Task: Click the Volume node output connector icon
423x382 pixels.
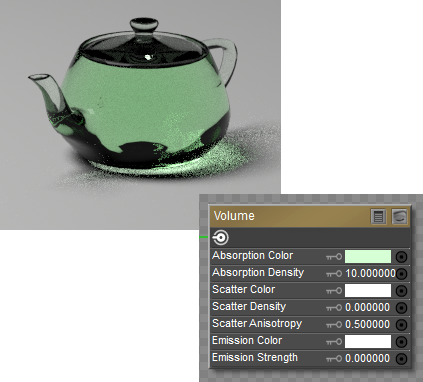Action: pyautogui.click(x=221, y=238)
